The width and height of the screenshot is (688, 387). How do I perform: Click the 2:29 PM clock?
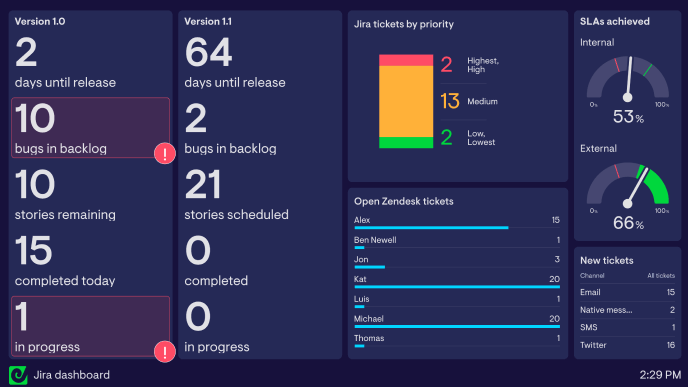pyautogui.click(x=660, y=375)
